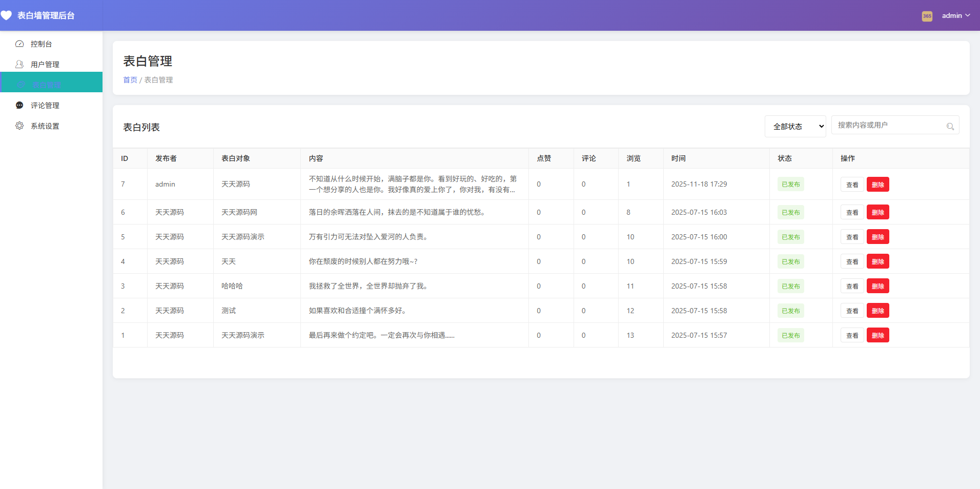Click the 用户管理 user icon in sidebar
The width and height of the screenshot is (980, 489).
(x=19, y=64)
